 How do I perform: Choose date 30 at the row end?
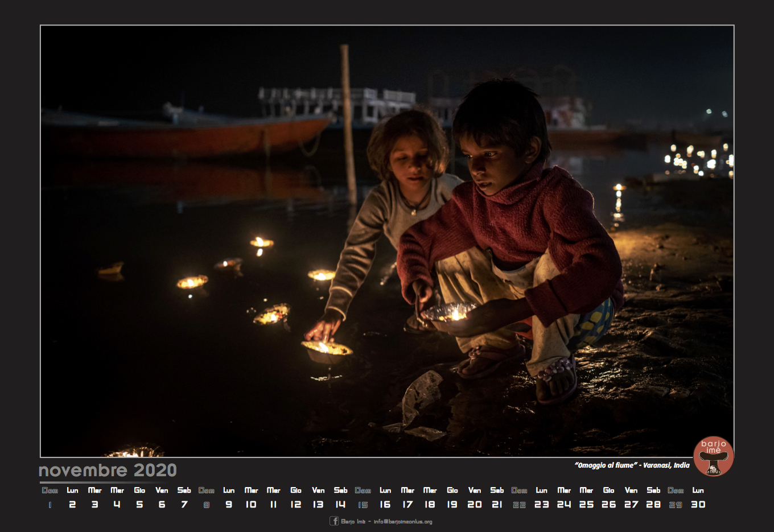pos(698,505)
